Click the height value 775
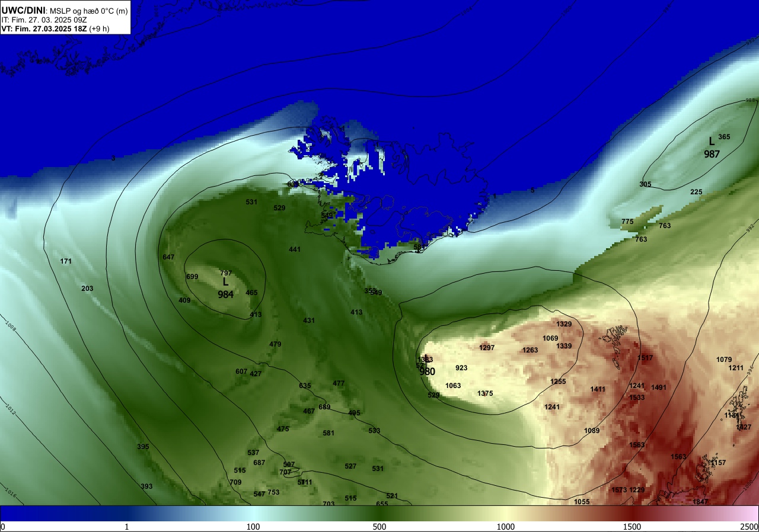The width and height of the screenshot is (759, 532). tap(627, 222)
